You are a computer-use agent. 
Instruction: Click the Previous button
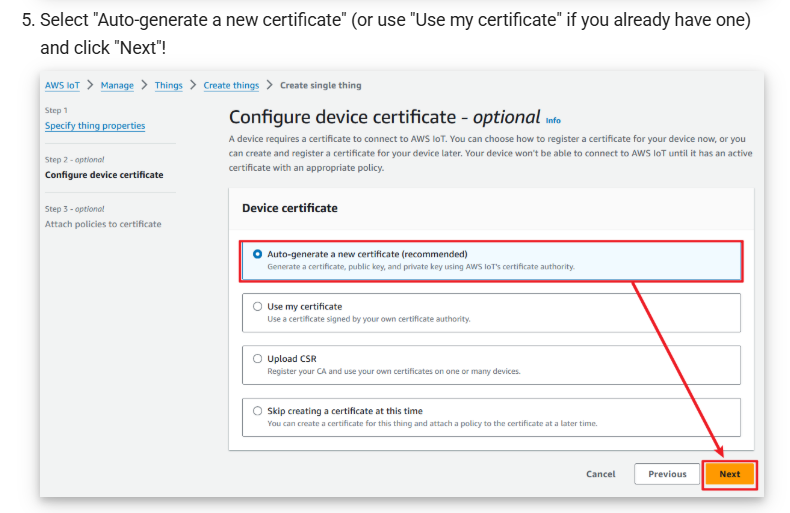(667, 474)
